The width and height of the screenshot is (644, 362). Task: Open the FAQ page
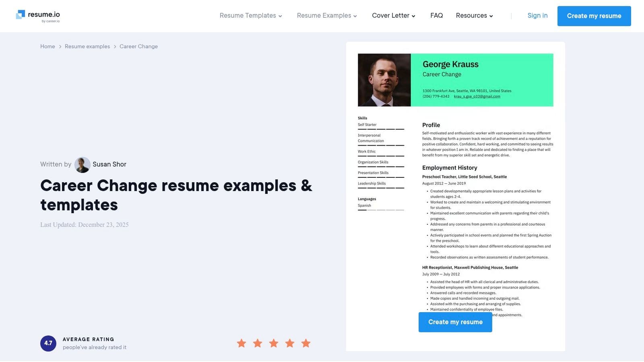pyautogui.click(x=437, y=15)
